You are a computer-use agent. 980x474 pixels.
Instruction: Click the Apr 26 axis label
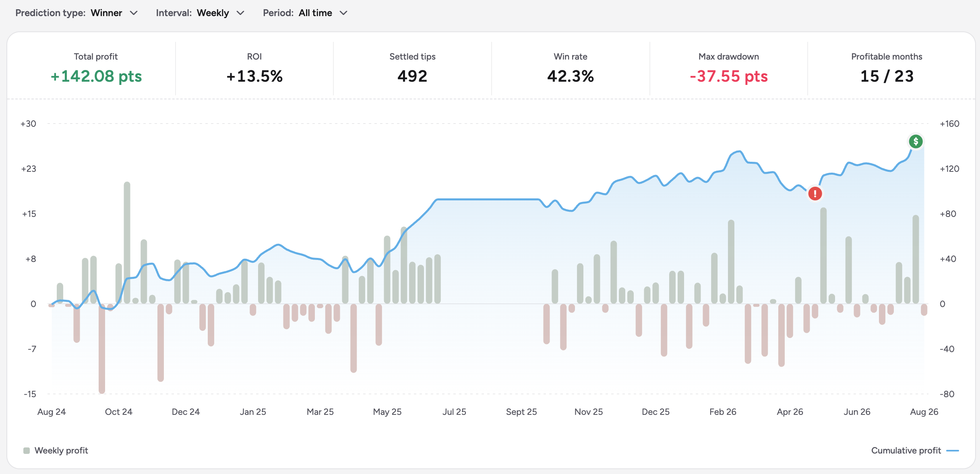pyautogui.click(x=790, y=412)
